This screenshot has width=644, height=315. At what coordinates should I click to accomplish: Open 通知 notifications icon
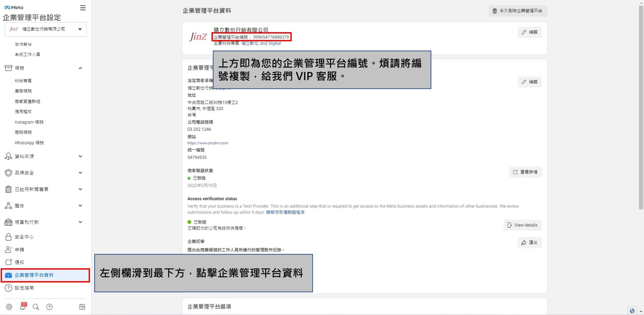click(8, 262)
